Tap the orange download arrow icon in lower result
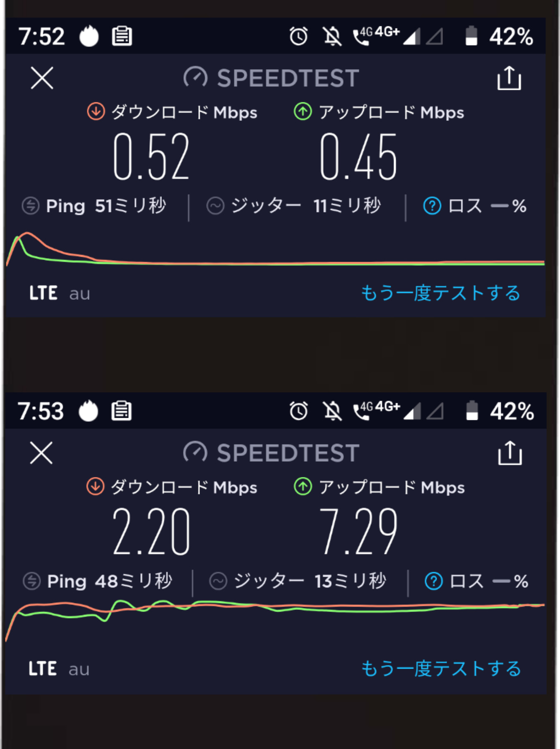Image resolution: width=560 pixels, height=749 pixels. 95,486
